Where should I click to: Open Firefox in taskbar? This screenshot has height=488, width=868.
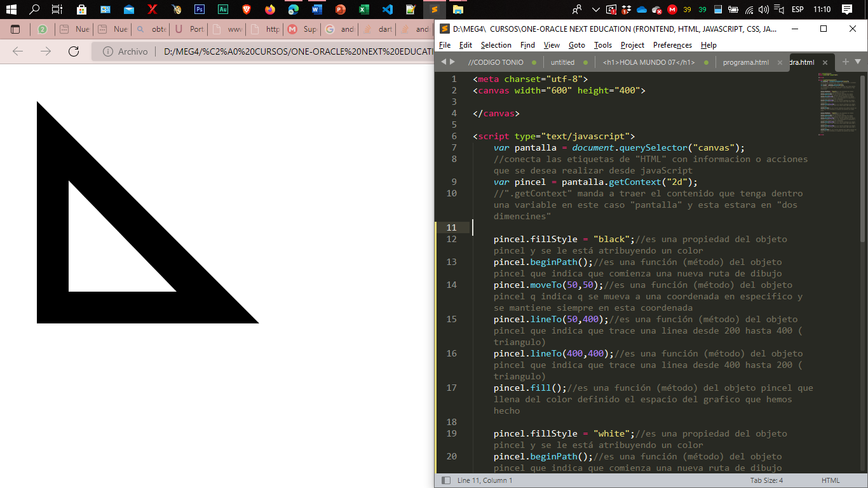[x=270, y=10]
